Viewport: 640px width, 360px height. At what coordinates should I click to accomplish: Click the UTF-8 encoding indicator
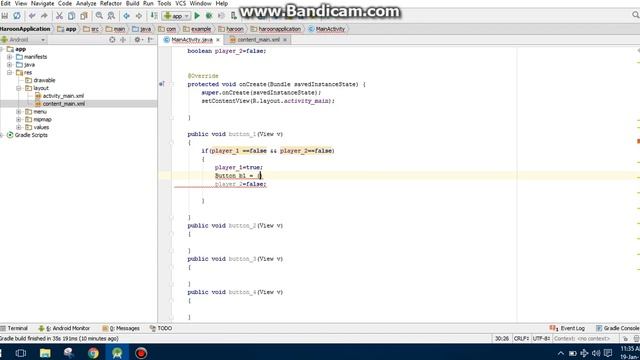541,339
